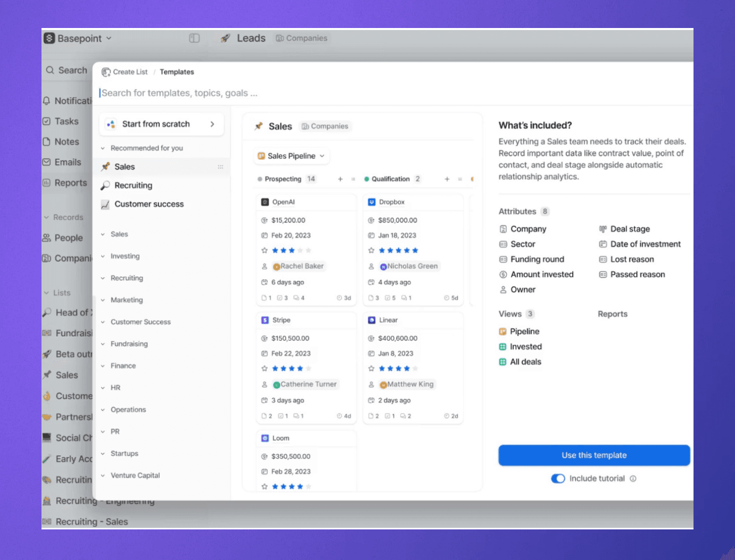Click the Use this template button
The width and height of the screenshot is (735, 560).
[593, 455]
